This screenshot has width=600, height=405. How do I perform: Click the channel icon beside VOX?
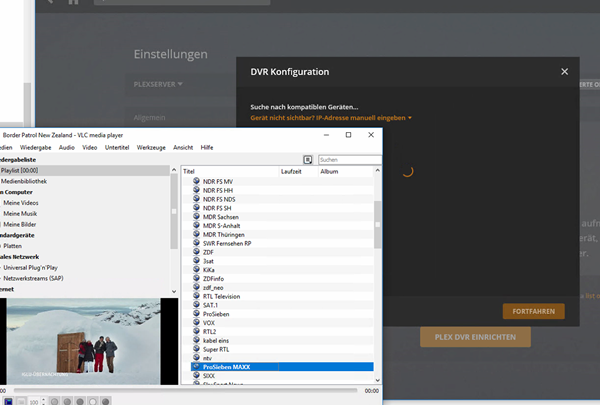196,322
